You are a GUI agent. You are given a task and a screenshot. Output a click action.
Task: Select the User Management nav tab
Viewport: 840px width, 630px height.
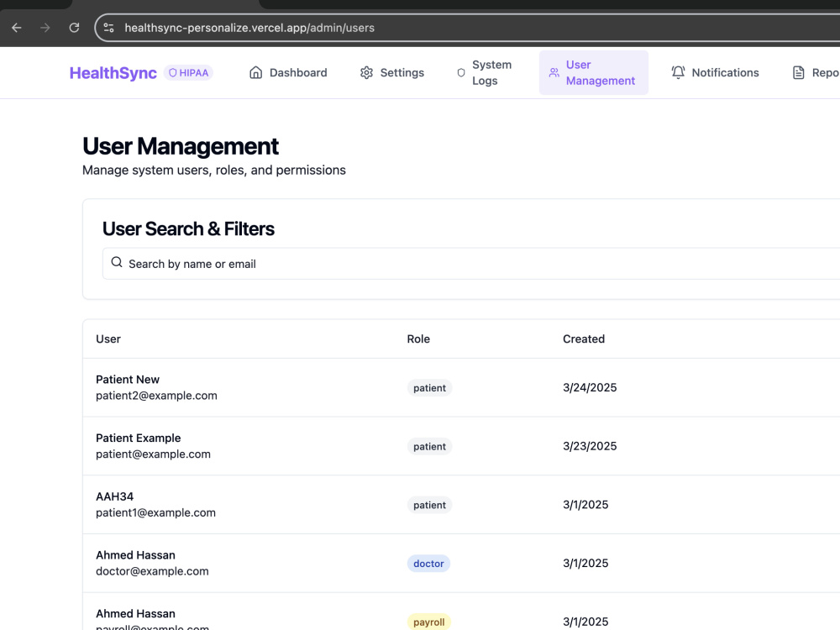point(594,73)
